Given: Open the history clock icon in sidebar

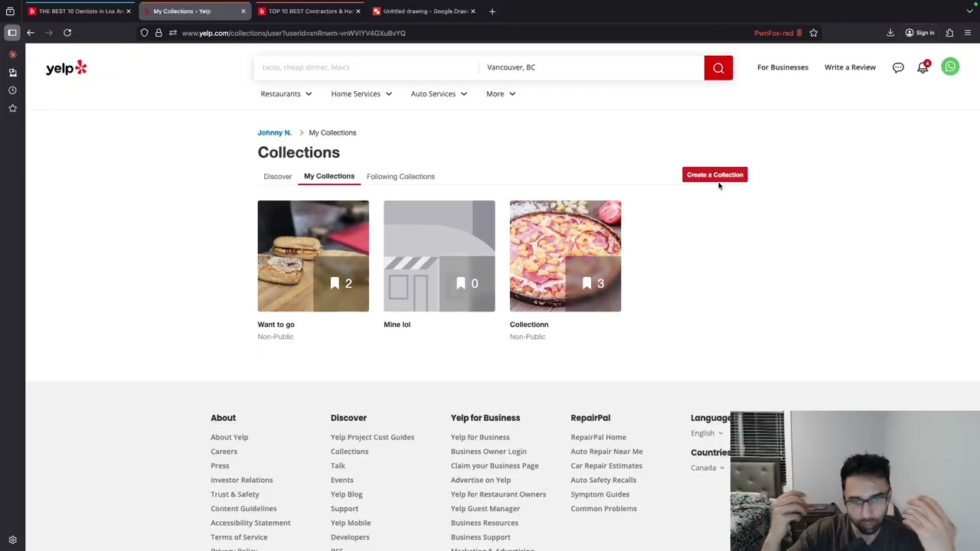Looking at the screenshot, I should [12, 90].
